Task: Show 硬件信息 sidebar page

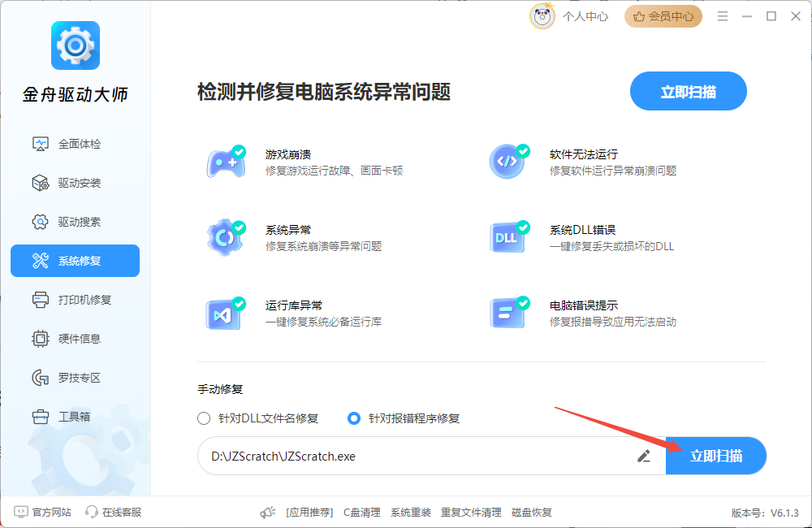Action: tap(75, 339)
